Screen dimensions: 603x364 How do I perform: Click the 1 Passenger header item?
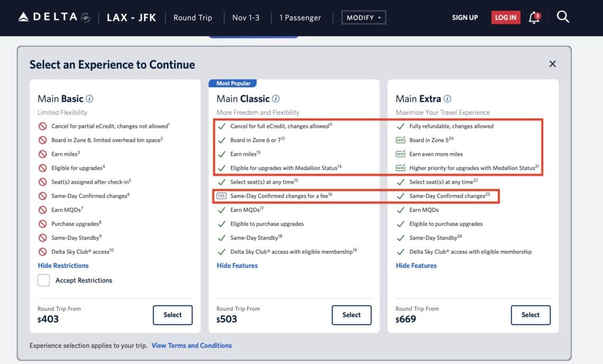[x=300, y=17]
